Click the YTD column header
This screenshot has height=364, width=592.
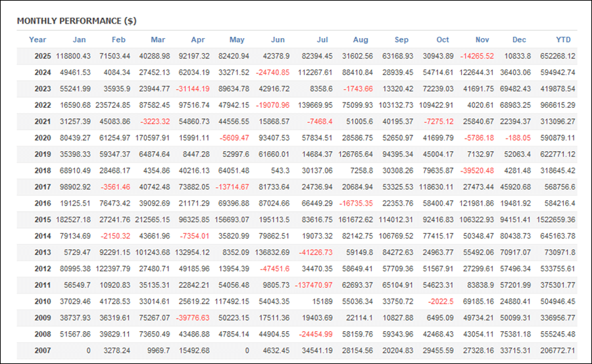click(563, 39)
